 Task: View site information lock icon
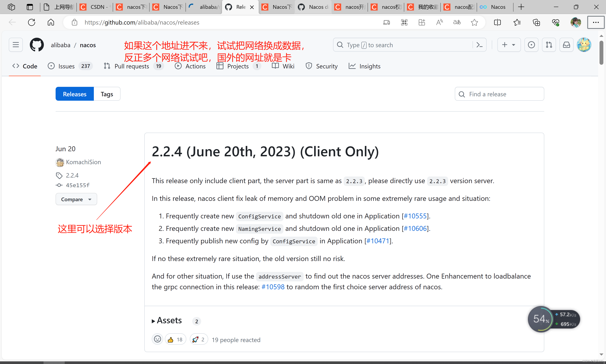click(75, 22)
